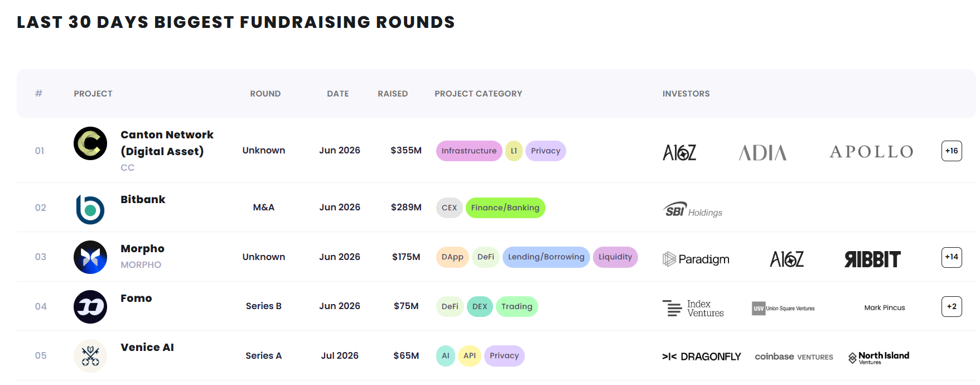This screenshot has height=385, width=980.
Task: Select the Morpho butterfly logo
Action: point(90,257)
